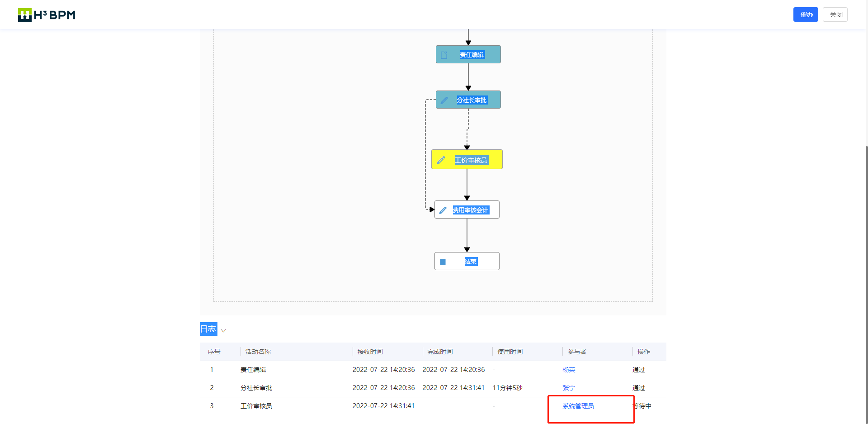Select the yellow 工价审核员 node label
868x424 pixels.
coord(471,160)
